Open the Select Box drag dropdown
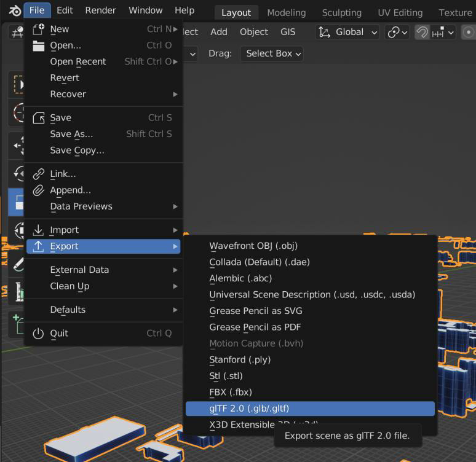This screenshot has width=476, height=462. (272, 53)
